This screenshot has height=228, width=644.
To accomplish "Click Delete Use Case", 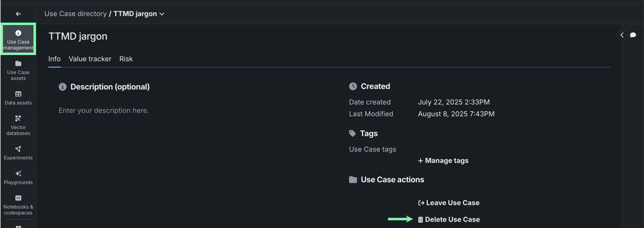I will point(449,220).
